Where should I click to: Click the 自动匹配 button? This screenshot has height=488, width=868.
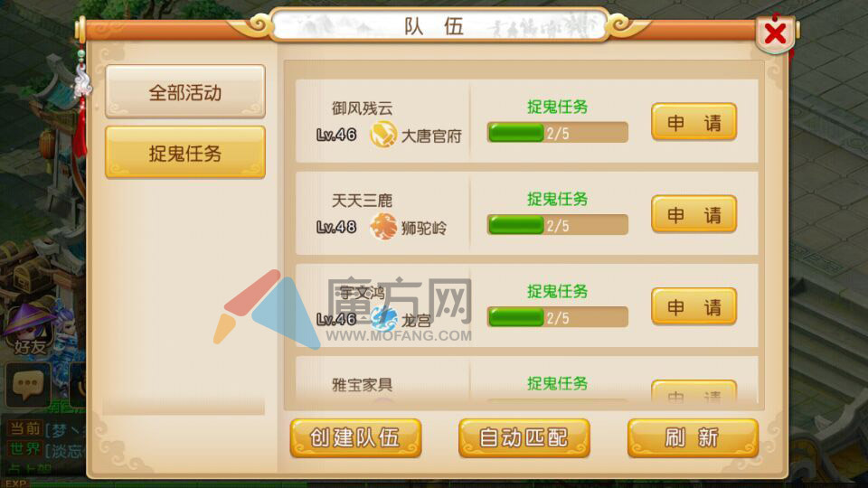click(x=524, y=437)
